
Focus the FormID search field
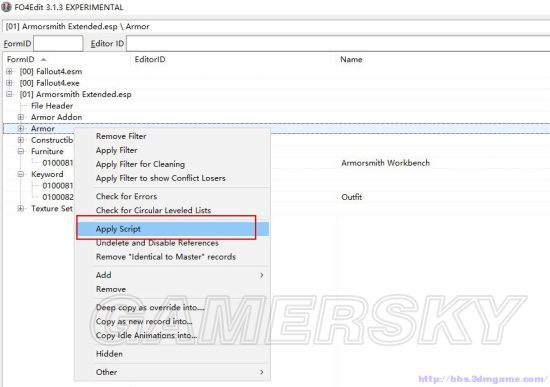[x=58, y=44]
